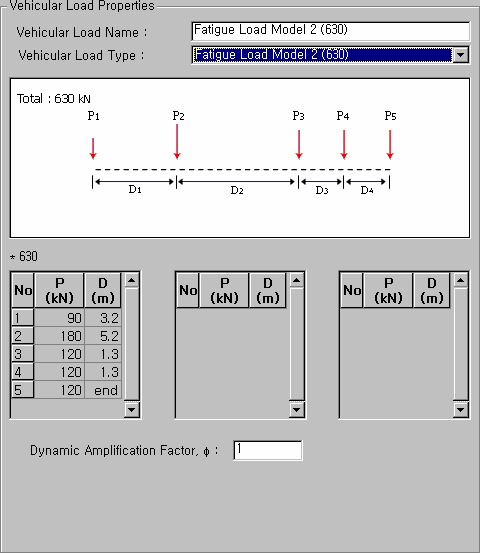The height and width of the screenshot is (553, 480).
Task: Open the Vehicular Load Type dropdown arrow
Action: point(461,55)
